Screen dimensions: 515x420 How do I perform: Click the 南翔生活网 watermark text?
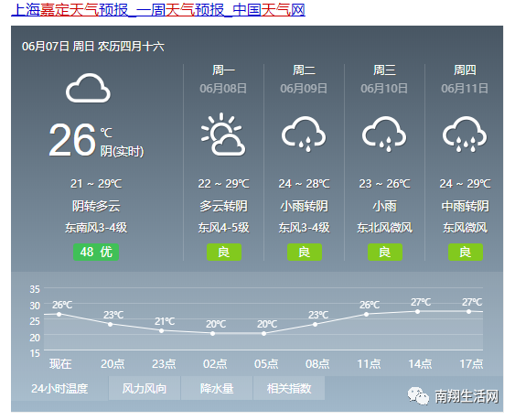tap(467, 396)
